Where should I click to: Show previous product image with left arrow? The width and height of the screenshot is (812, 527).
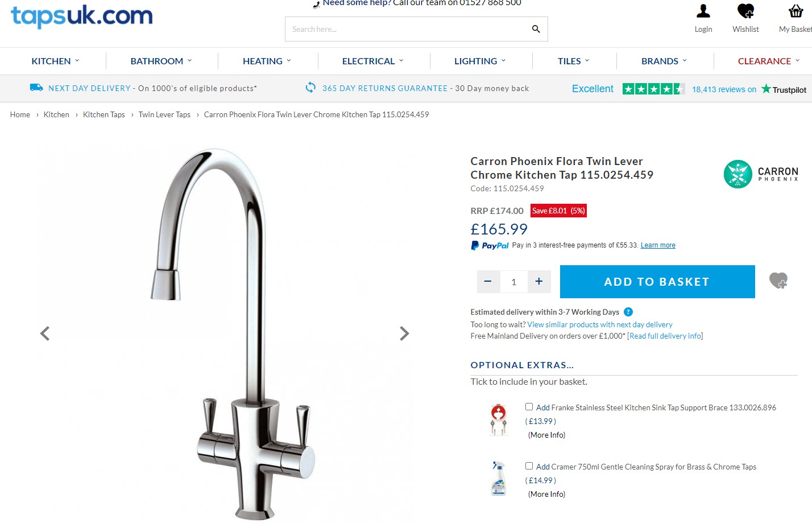tap(45, 334)
